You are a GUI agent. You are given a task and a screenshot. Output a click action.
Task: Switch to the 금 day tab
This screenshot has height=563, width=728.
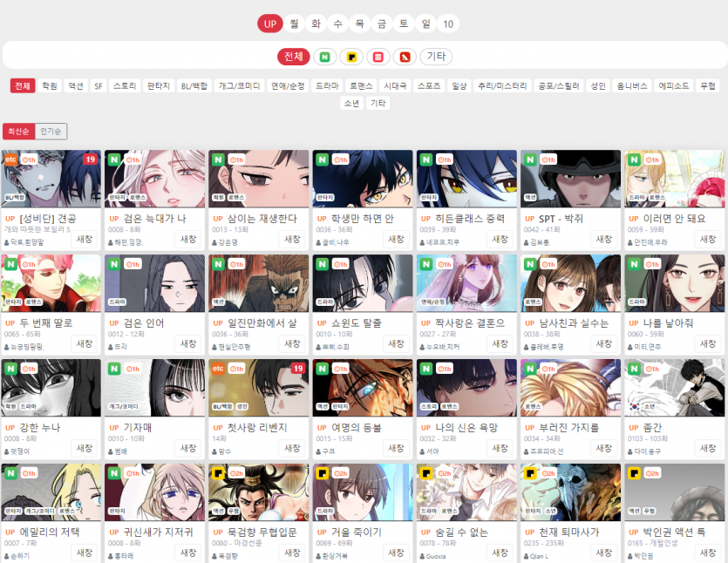(x=381, y=24)
